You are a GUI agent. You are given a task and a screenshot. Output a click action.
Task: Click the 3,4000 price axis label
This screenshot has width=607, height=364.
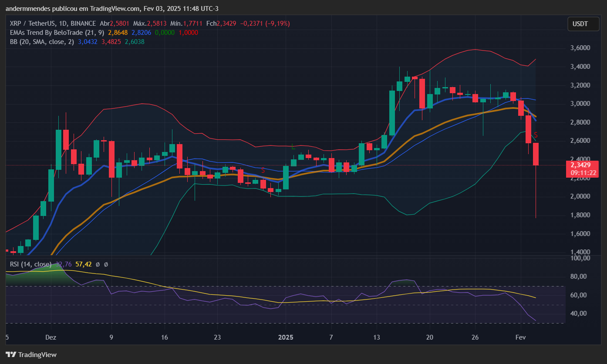pyautogui.click(x=580, y=67)
